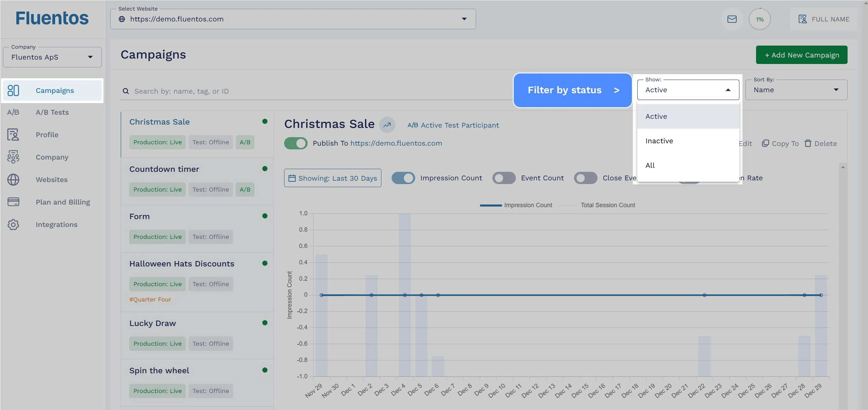The image size is (868, 410).
Task: Click the Dec 4 data point on the chart
Action: (405, 295)
